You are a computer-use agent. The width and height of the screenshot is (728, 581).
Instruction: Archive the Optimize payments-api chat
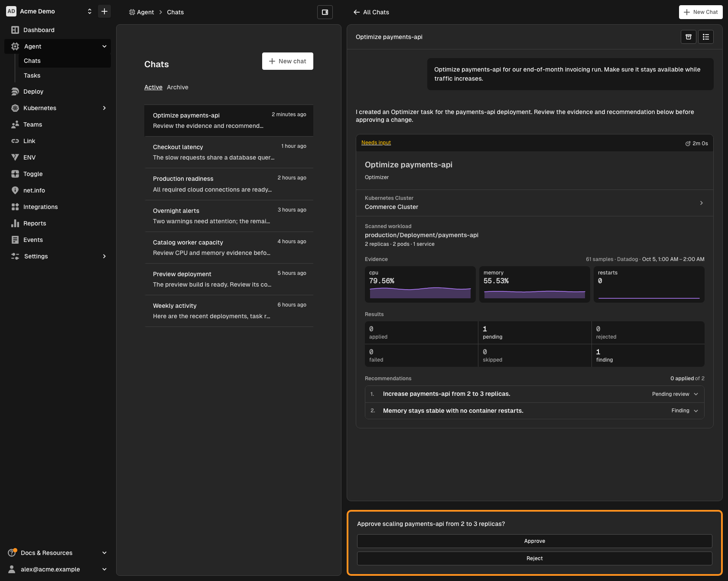tap(689, 37)
